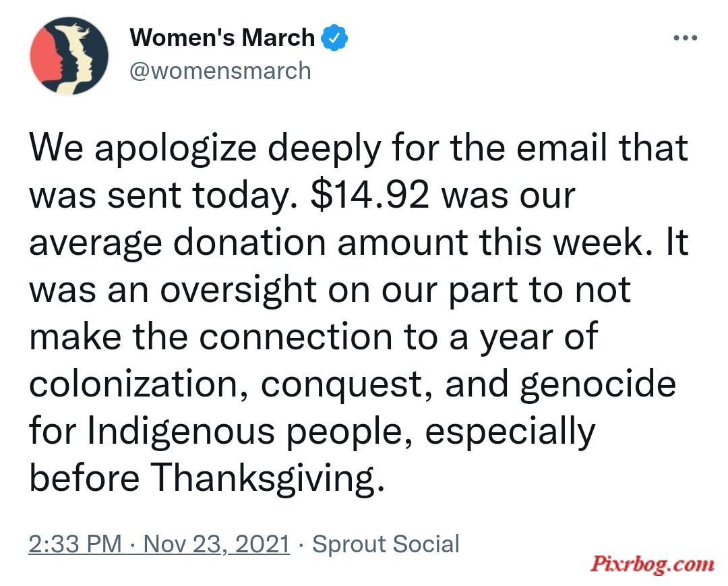Click the 2:33 PM timestamp

point(75,544)
